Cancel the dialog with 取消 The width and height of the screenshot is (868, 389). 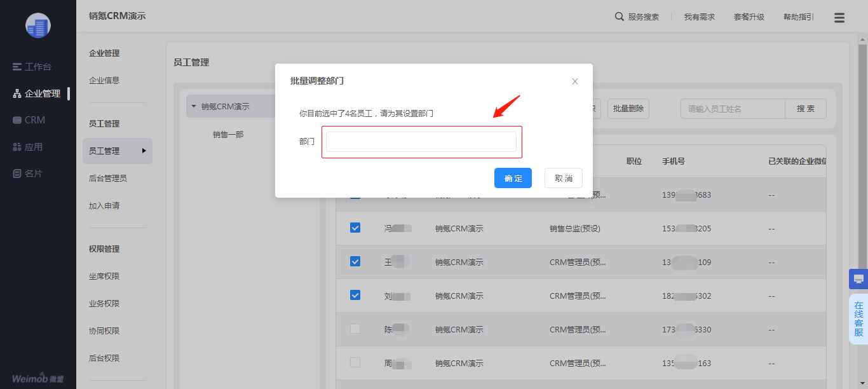(564, 178)
